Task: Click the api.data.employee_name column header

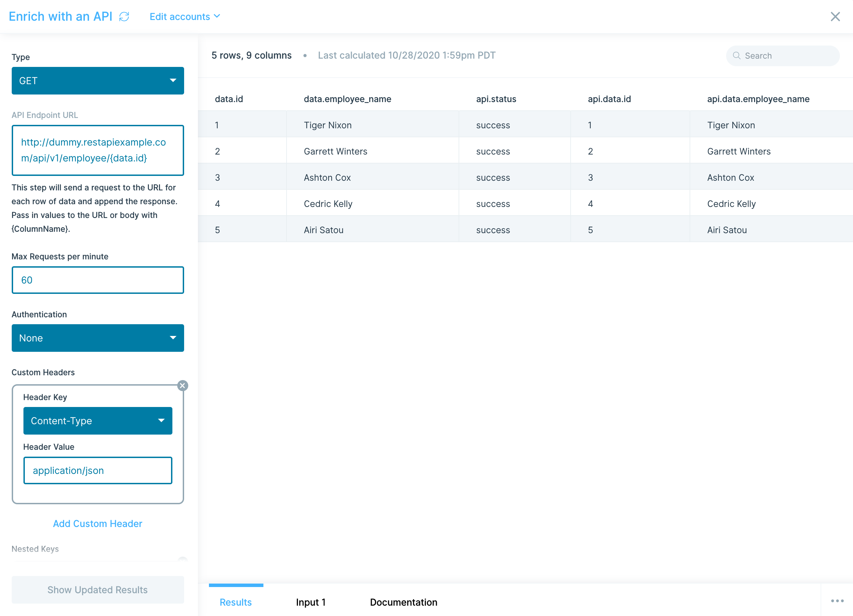Action: 758,99
